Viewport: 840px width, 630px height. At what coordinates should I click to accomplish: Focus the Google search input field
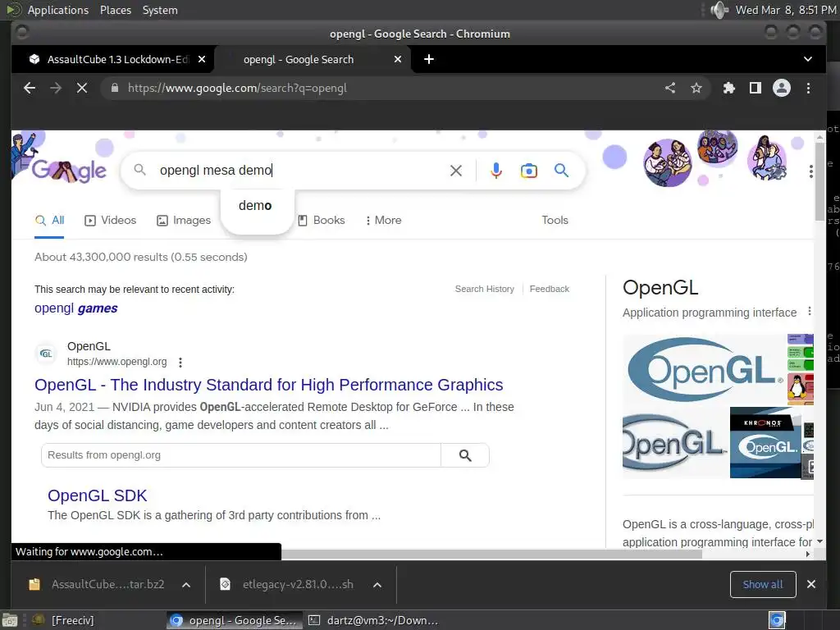click(x=300, y=171)
